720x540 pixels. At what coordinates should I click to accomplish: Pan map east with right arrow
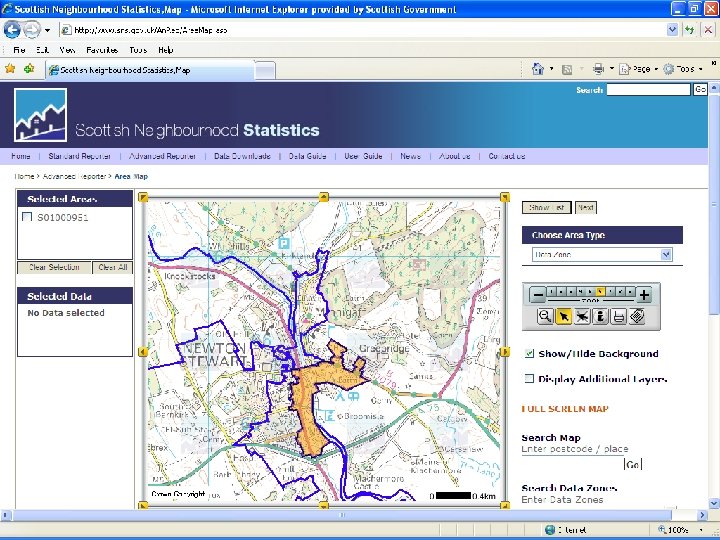tap(505, 352)
